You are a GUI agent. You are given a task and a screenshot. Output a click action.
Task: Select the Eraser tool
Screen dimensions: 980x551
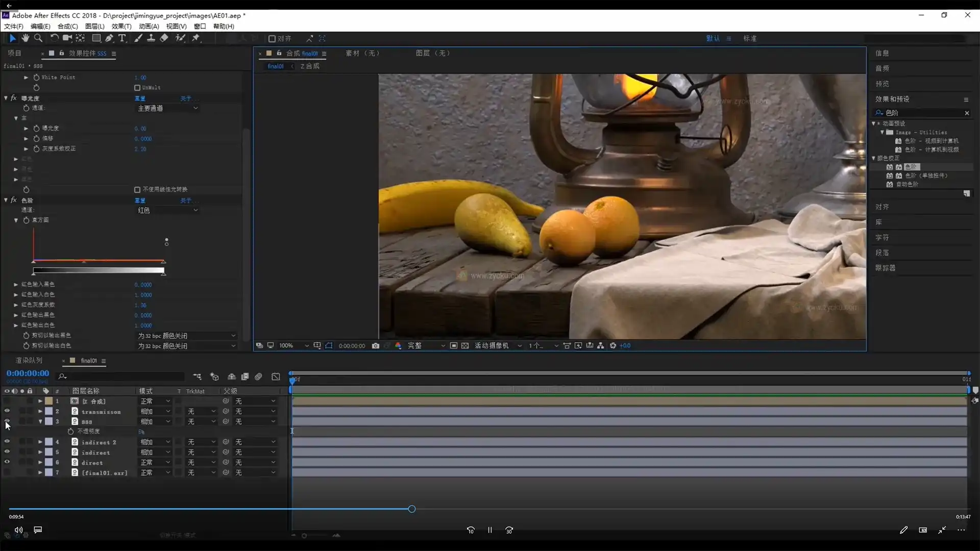tap(164, 38)
